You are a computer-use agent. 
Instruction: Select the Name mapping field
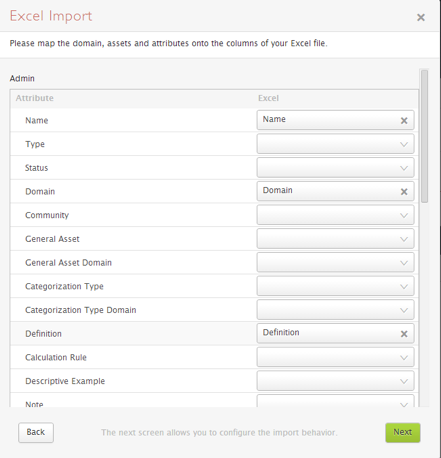click(x=335, y=120)
